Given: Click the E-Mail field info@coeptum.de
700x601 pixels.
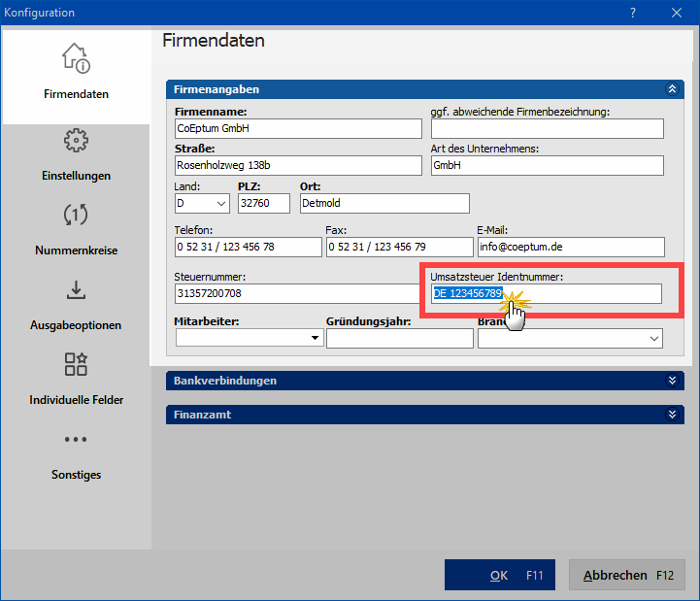Looking at the screenshot, I should pyautogui.click(x=571, y=247).
